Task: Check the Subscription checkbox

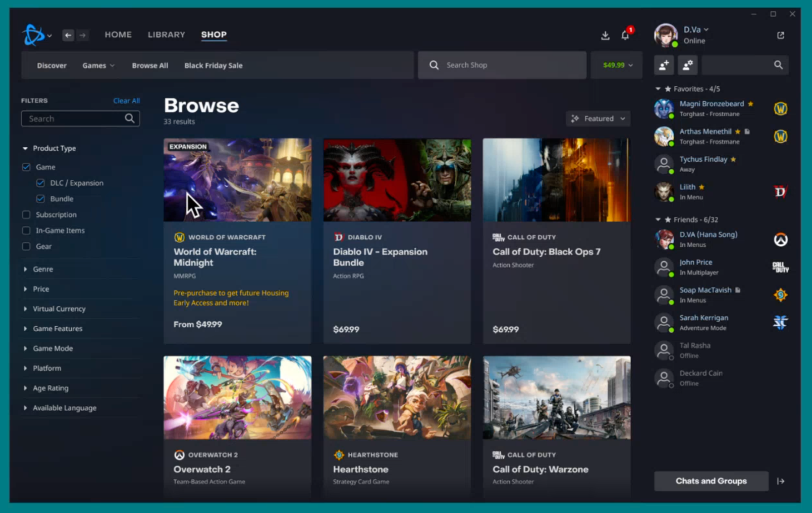Action: click(26, 215)
